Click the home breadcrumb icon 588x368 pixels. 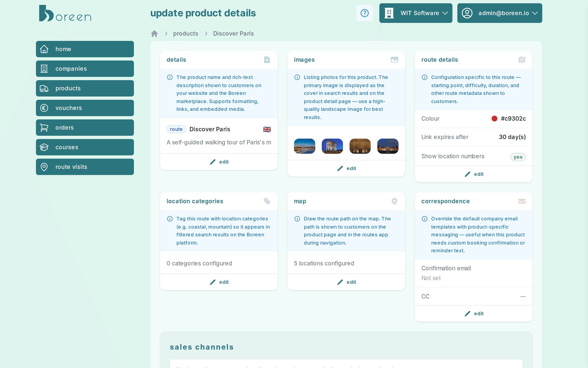[154, 34]
